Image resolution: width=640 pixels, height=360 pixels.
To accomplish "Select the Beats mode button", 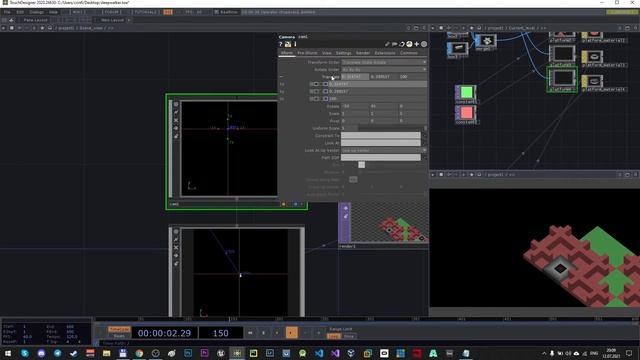I will [x=119, y=336].
